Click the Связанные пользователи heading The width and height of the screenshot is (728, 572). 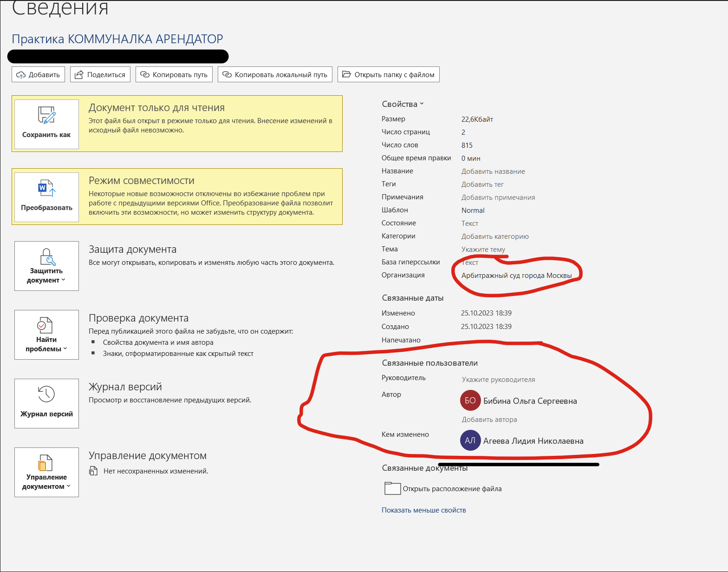coord(430,363)
